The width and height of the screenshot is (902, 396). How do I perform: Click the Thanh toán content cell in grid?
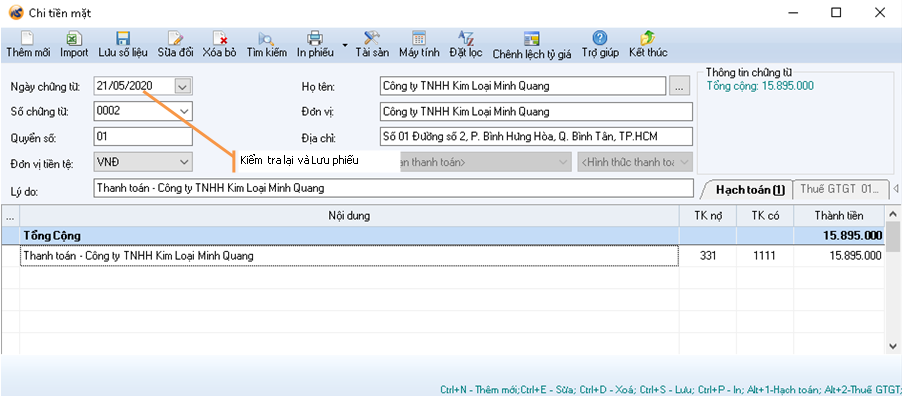[349, 256]
